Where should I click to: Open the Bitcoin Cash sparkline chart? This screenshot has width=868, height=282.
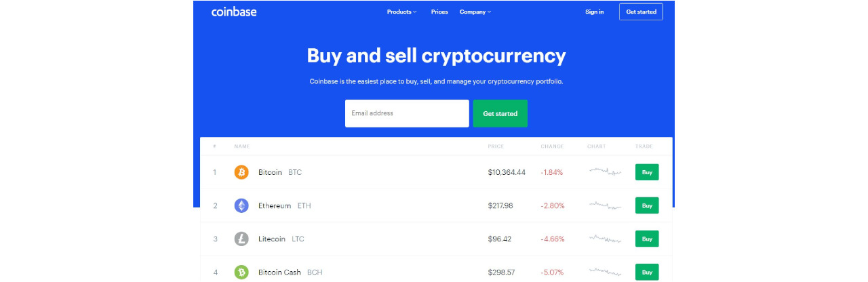(x=605, y=271)
